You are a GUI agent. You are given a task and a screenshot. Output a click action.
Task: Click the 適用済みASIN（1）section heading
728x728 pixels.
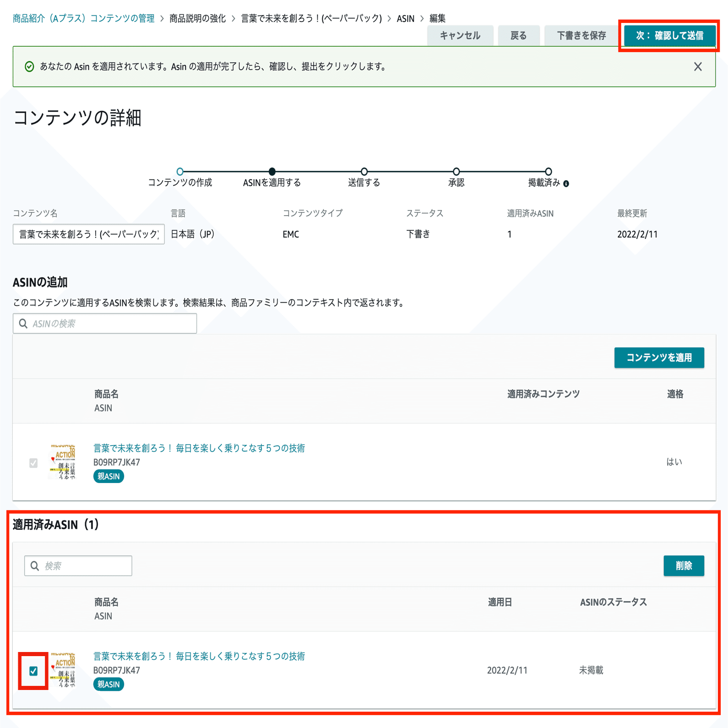pos(56,525)
